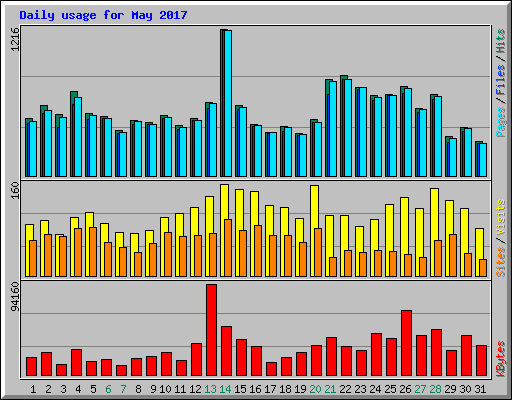Click the 94160 axis value on the bottom chart

click(x=15, y=297)
